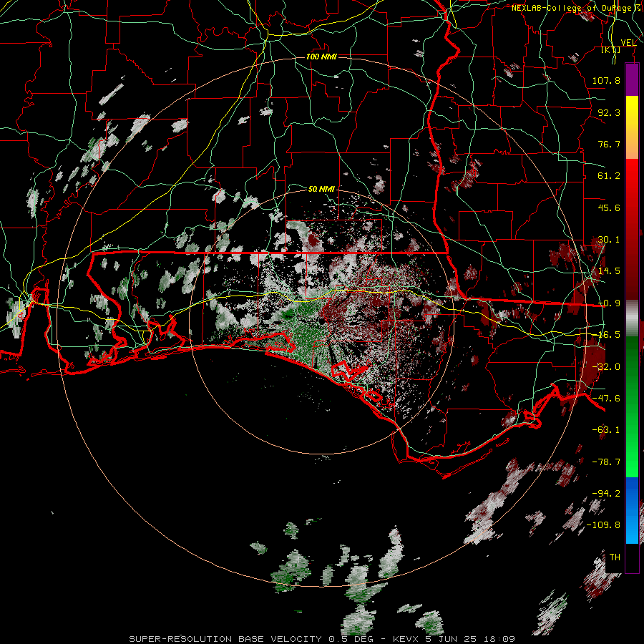Select the 14.5 scale value
The image size is (644, 644).
pos(609,271)
